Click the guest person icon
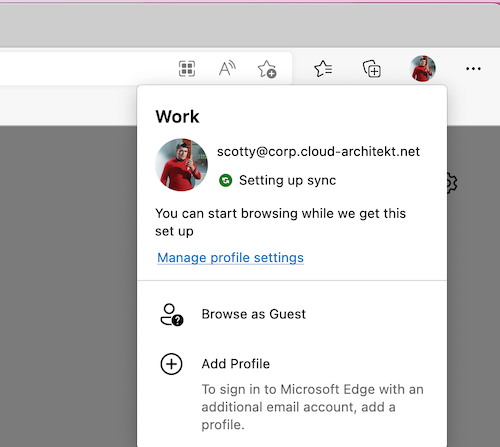This screenshot has width=500, height=447. tap(172, 314)
